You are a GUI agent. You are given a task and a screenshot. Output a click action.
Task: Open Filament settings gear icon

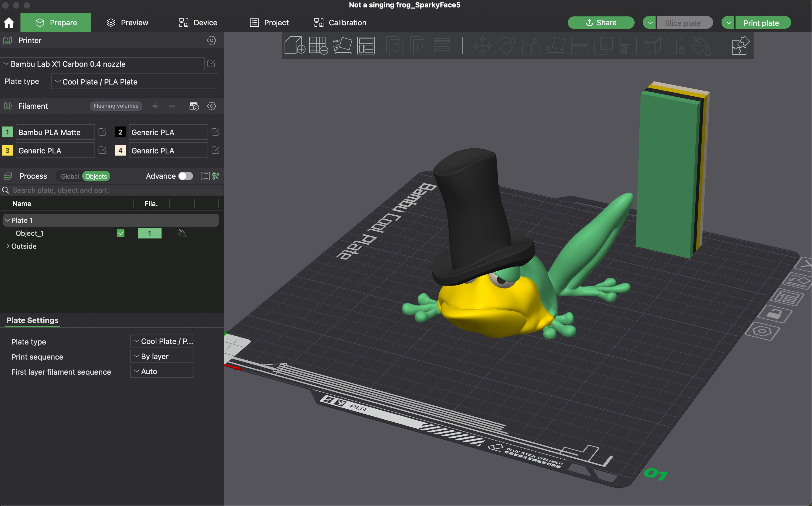[x=211, y=106]
